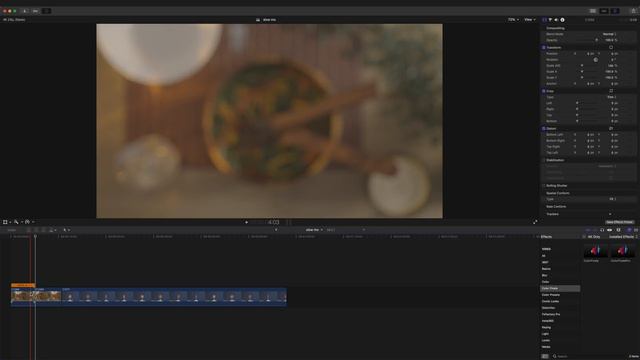This screenshot has height=360, width=640.
Task: Open the keyword editor icon in top toolbar
Action: [36, 11]
